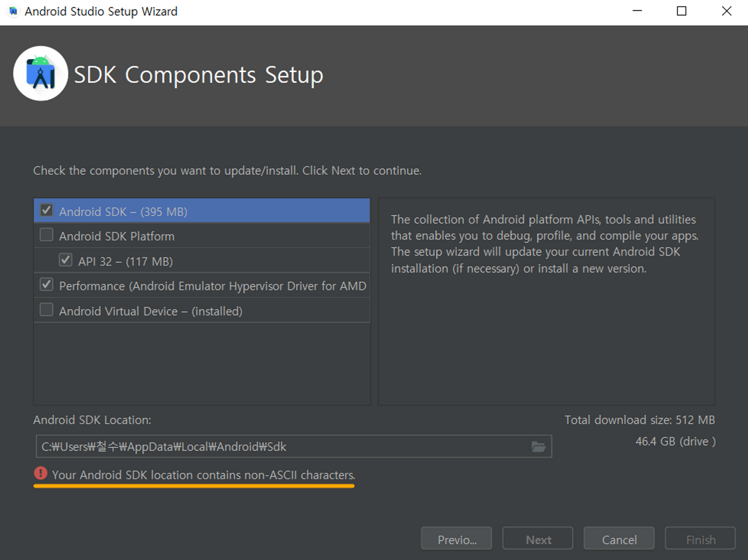748x560 pixels.
Task: Maximize the Setup Wizard window
Action: tap(682, 11)
